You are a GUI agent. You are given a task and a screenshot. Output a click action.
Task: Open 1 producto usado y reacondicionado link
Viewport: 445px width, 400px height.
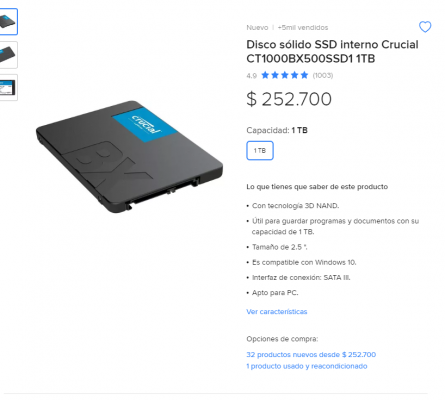[x=307, y=366]
